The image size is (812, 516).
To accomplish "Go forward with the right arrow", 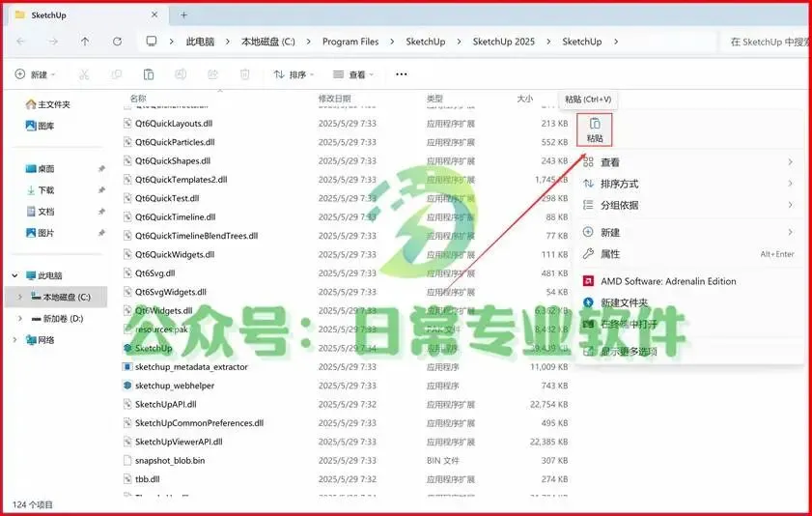I will coord(53,42).
